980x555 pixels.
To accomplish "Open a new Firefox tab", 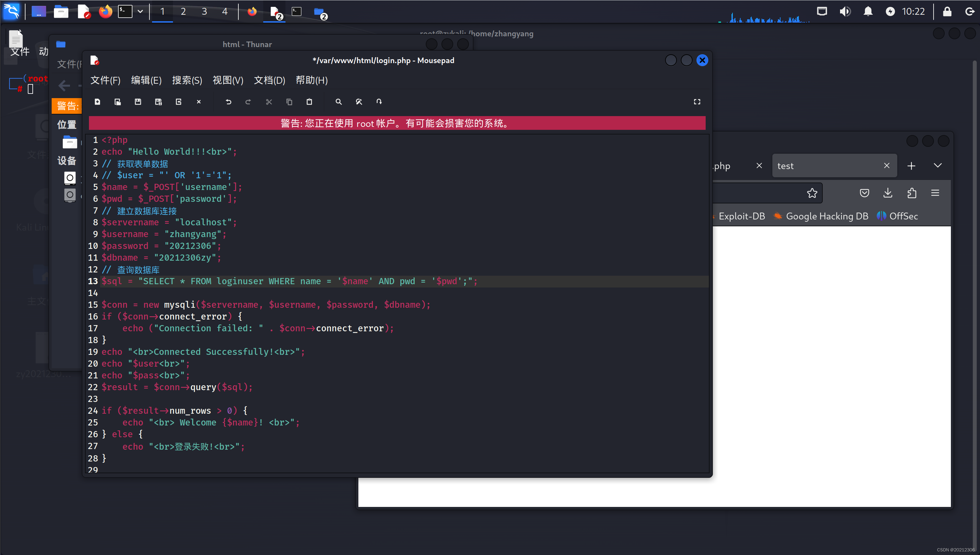I will (911, 166).
